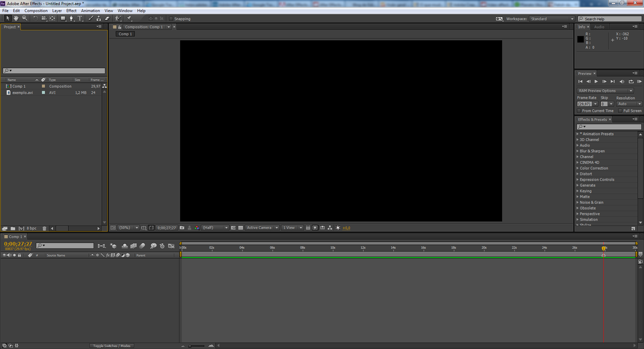The height and width of the screenshot is (349, 644).
Task: Expand the Color Correction effects category
Action: coord(578,168)
